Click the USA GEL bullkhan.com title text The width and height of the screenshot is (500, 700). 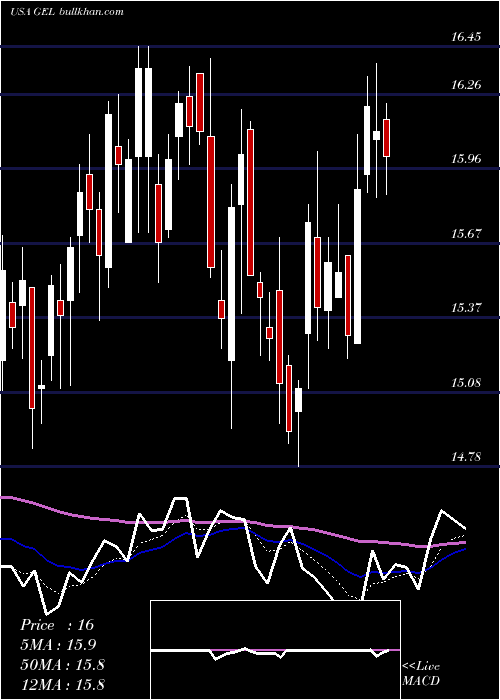[67, 12]
